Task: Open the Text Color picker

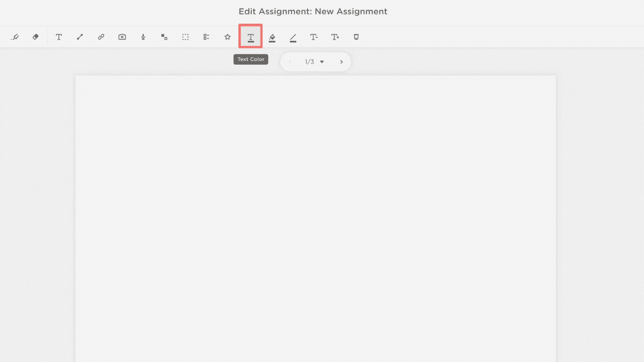Action: pyautogui.click(x=250, y=37)
